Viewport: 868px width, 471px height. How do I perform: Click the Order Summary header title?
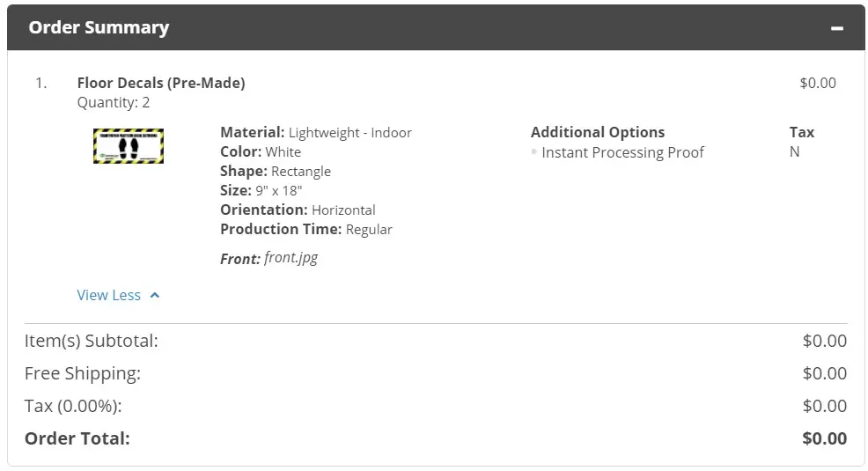pos(99,27)
